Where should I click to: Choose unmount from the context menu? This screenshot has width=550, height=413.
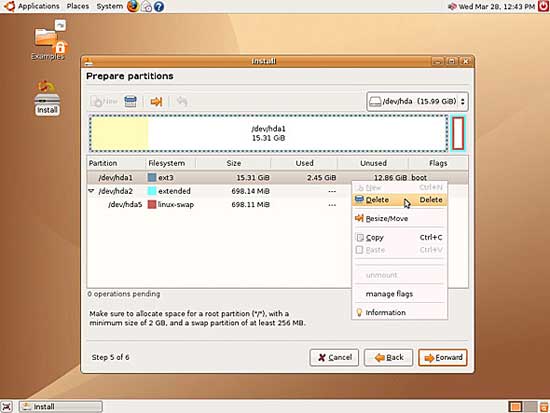pos(400,275)
